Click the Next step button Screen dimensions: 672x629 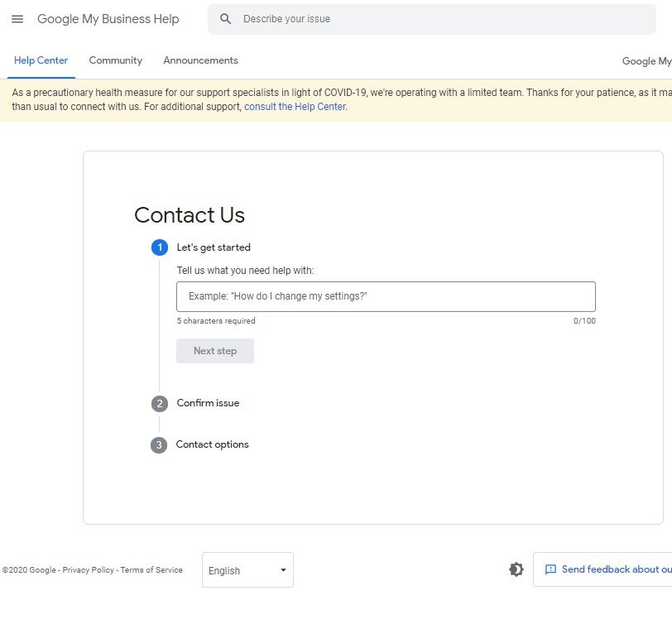[x=215, y=351]
